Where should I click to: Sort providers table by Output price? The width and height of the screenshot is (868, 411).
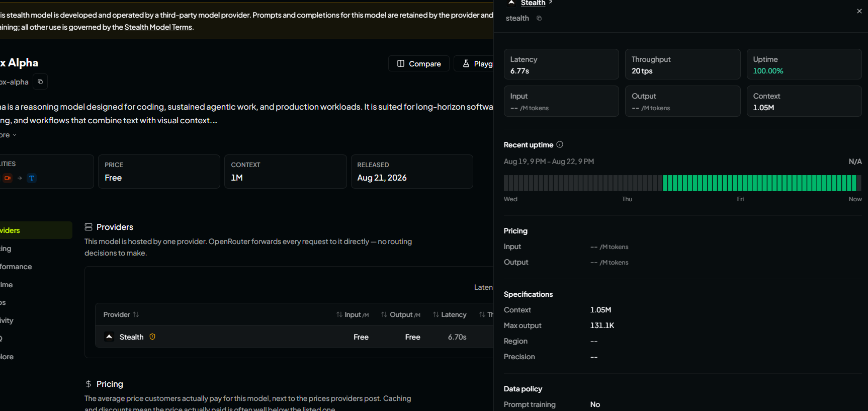[x=401, y=314]
